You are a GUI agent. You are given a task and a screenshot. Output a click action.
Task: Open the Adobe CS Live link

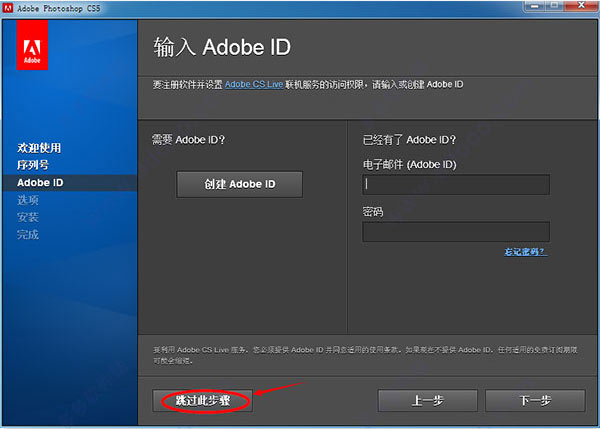(254, 84)
